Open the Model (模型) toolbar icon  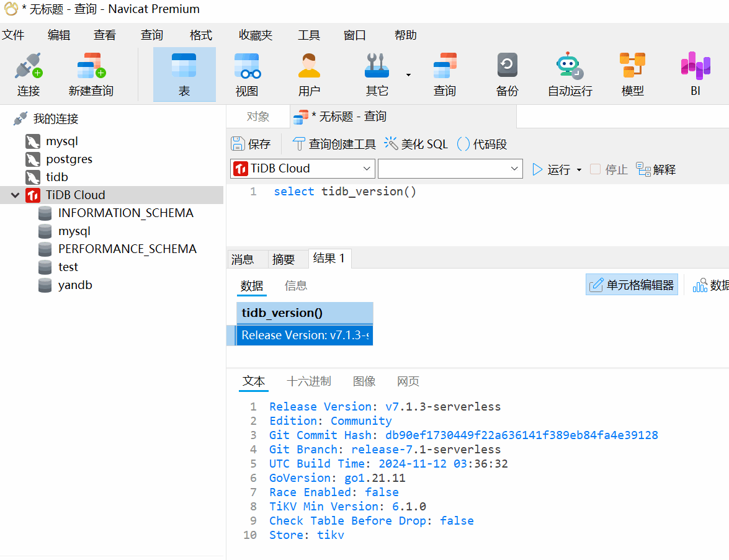[x=632, y=74]
